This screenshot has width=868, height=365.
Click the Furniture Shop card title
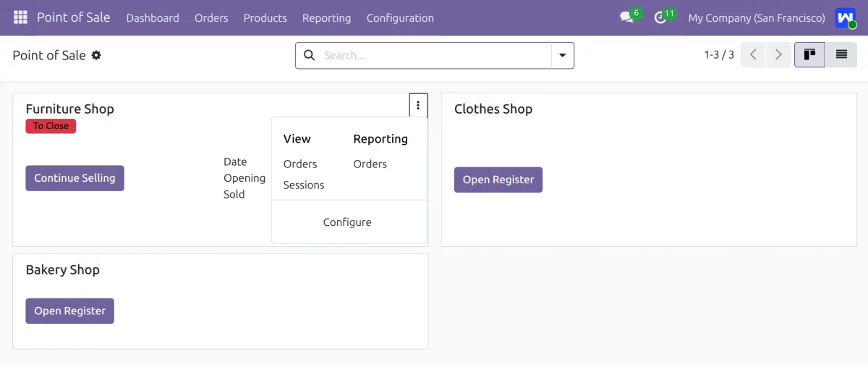point(70,109)
